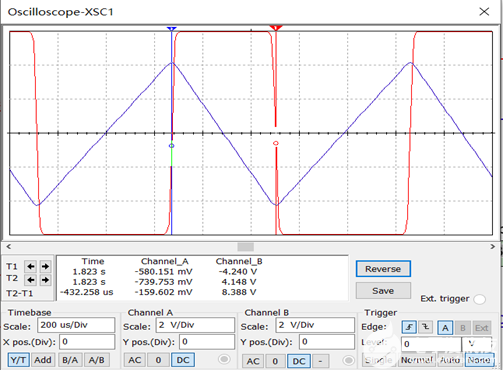Screen dimensions: 503x370
Task: Move cursor T2 right with arrow
Action: tap(45, 280)
